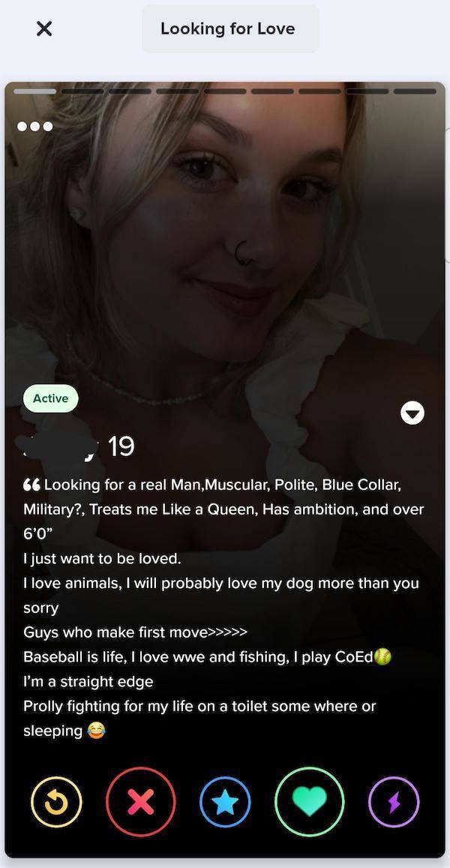This screenshot has width=450, height=868.
Task: Select the third photo indicator bar
Action: [x=130, y=92]
